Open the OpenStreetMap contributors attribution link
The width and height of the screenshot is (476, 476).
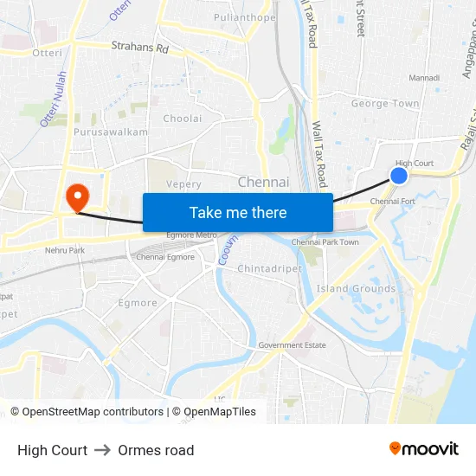(87, 412)
